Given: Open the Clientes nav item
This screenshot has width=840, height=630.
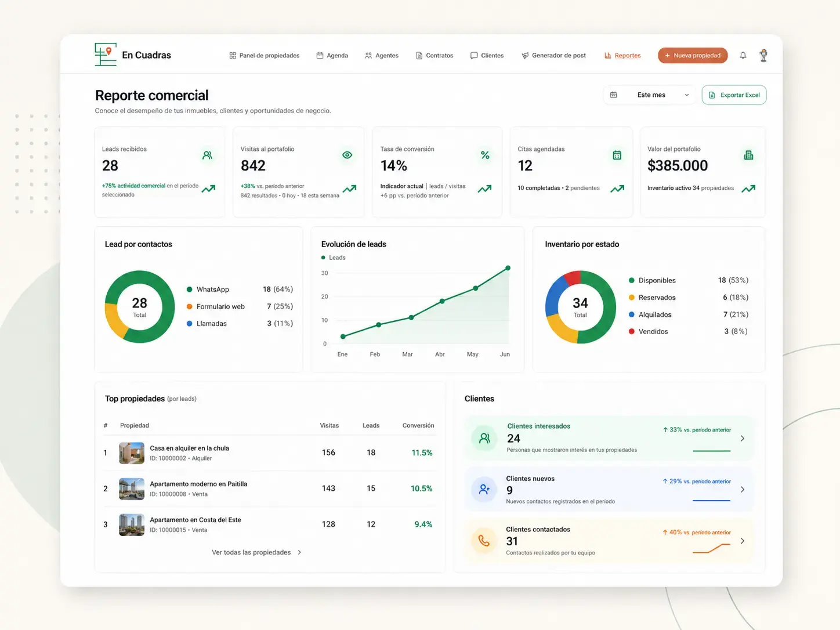Looking at the screenshot, I should click(487, 56).
